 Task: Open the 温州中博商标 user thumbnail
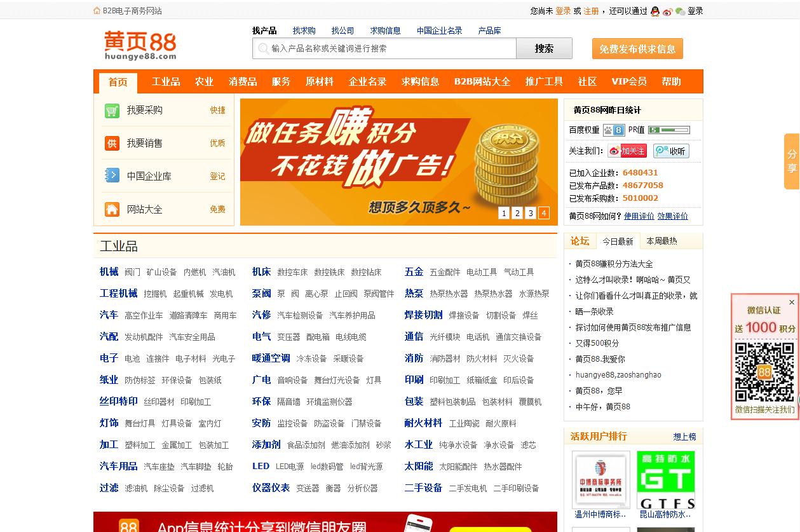(601, 480)
